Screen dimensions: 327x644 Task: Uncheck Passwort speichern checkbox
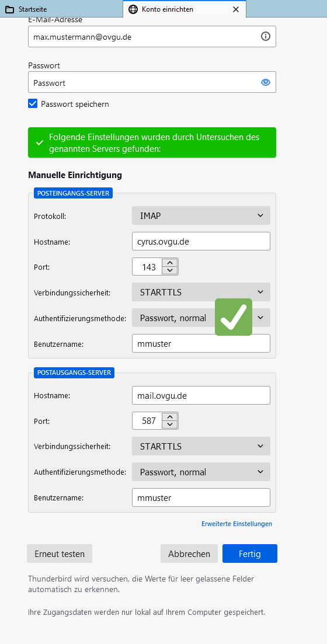(x=33, y=103)
